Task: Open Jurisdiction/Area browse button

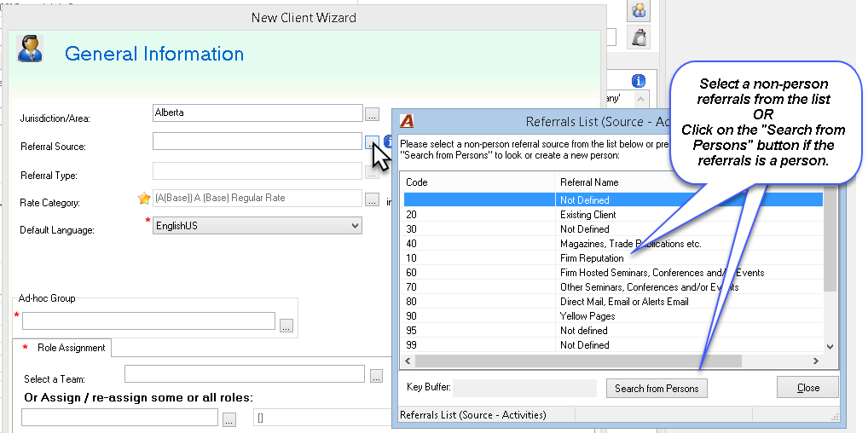Action: (x=372, y=114)
